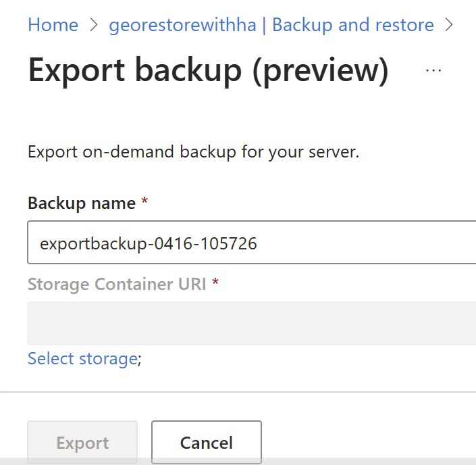Click the chevron after the Home breadcrumb

94,24
